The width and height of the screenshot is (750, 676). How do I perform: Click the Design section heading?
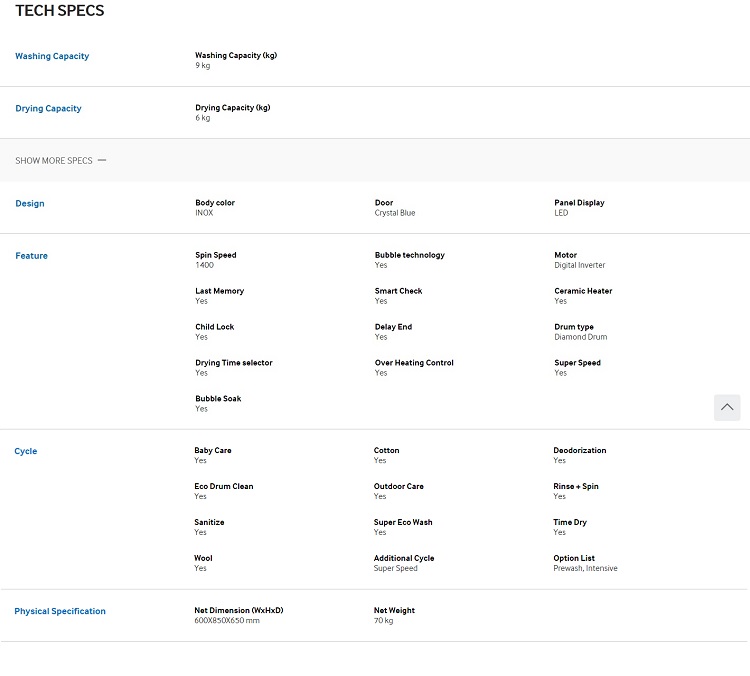(30, 203)
